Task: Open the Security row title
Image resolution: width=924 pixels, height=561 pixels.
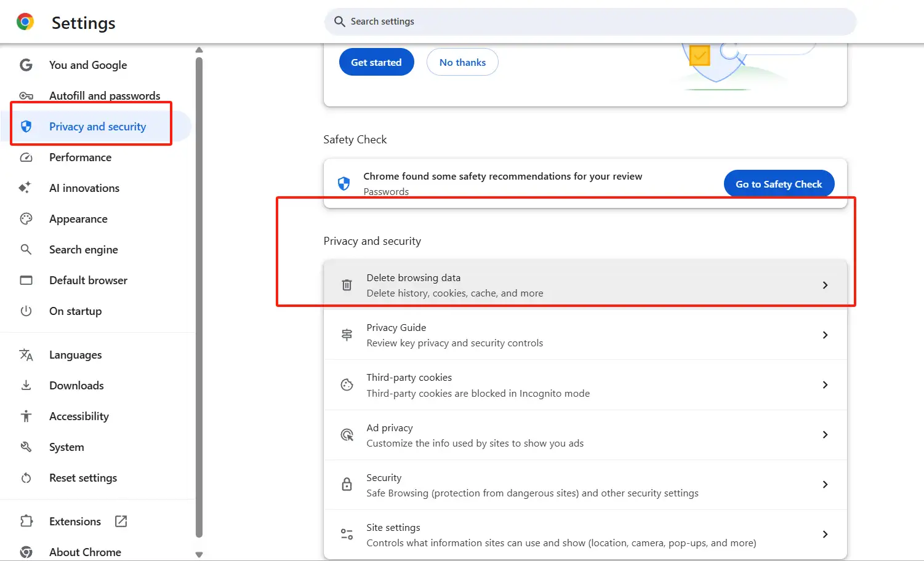Action: point(384,477)
